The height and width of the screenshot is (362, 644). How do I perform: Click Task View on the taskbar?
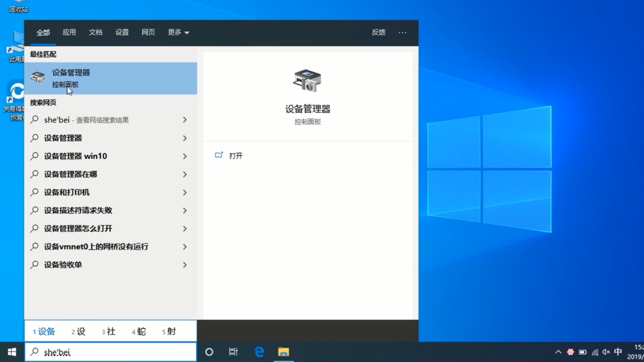click(233, 352)
